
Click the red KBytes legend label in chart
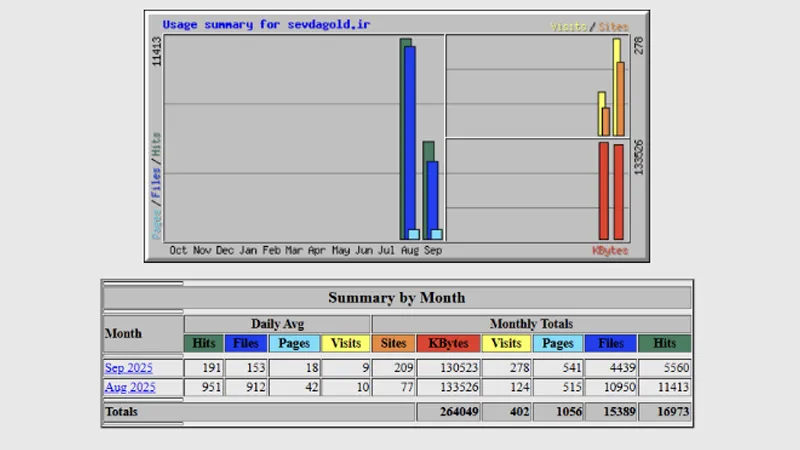point(610,251)
